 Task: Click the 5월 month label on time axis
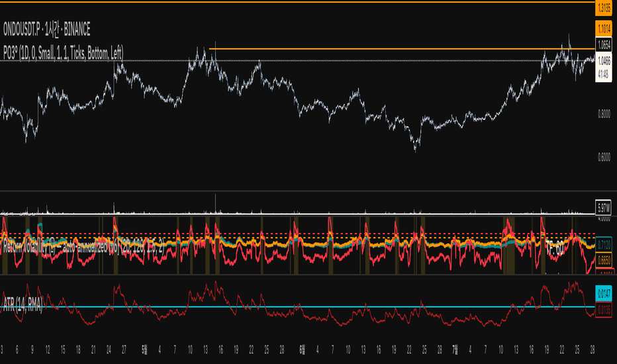(144, 349)
